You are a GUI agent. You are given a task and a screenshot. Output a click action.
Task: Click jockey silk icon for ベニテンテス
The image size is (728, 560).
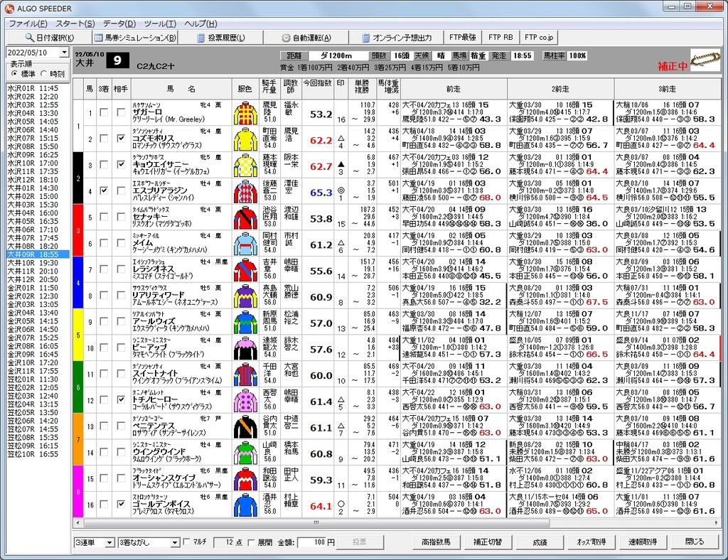(x=245, y=426)
